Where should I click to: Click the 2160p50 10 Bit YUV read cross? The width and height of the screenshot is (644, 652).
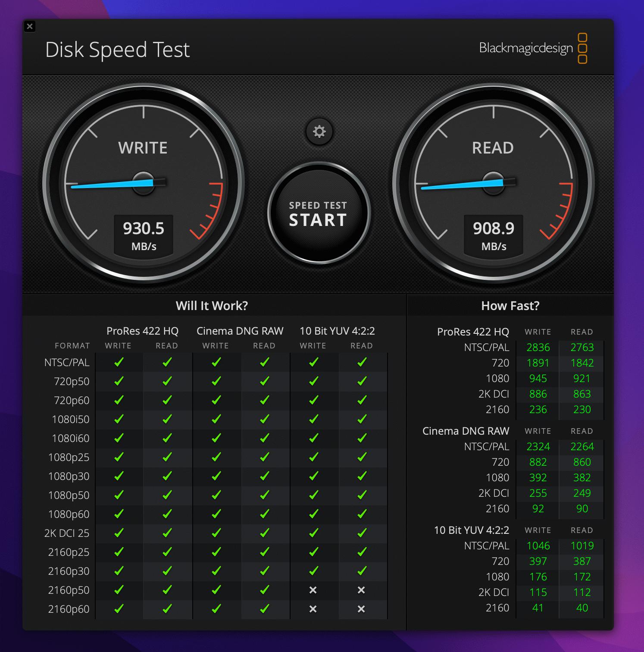pyautogui.click(x=361, y=590)
